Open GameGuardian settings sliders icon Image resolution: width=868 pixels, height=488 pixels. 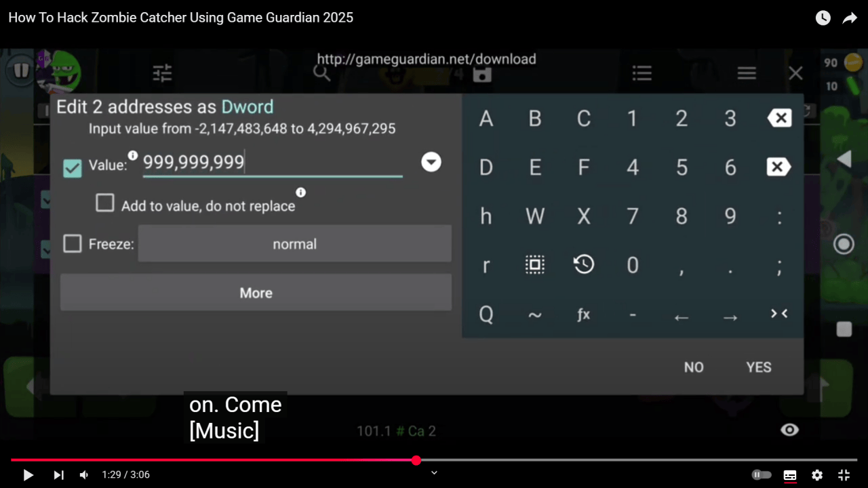click(162, 73)
